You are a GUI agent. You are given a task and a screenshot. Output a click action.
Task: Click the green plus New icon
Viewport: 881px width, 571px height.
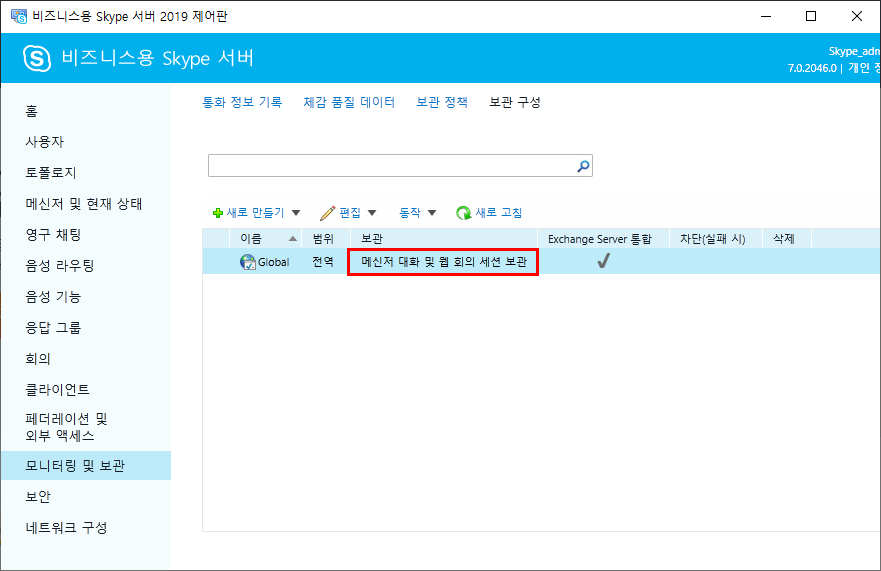(218, 213)
